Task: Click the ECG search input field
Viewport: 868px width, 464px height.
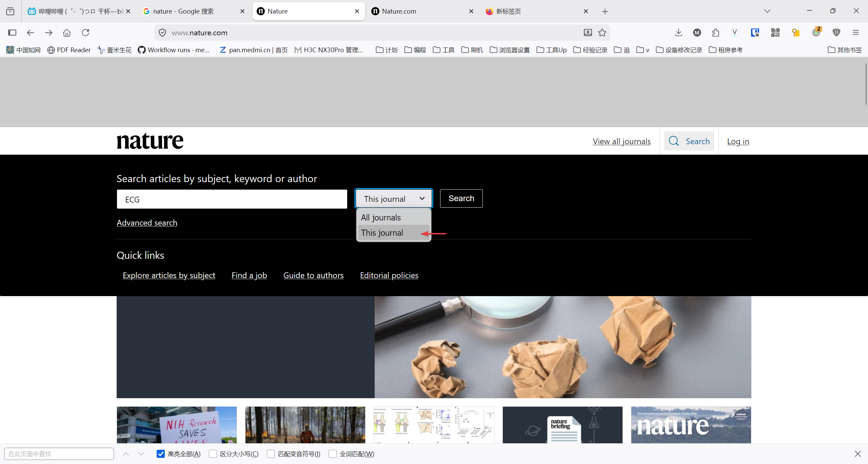Action: click(232, 199)
